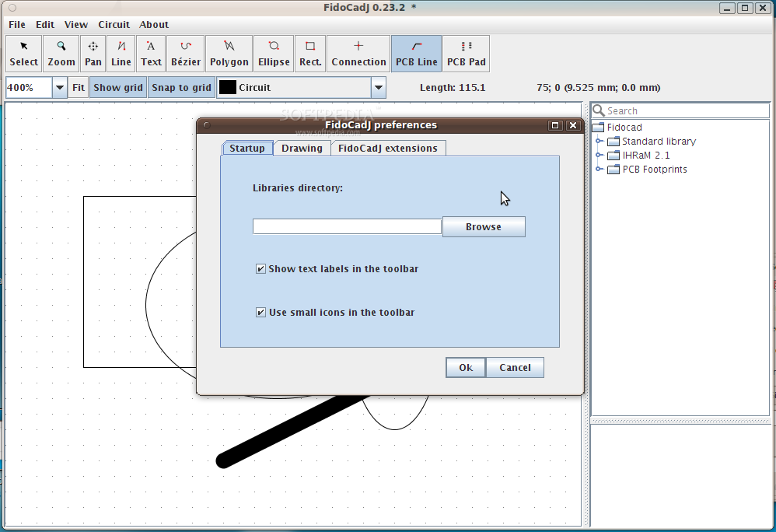Viewport: 776px width, 532px height.
Task: Choose the Bézier curve tool
Action: [186, 54]
